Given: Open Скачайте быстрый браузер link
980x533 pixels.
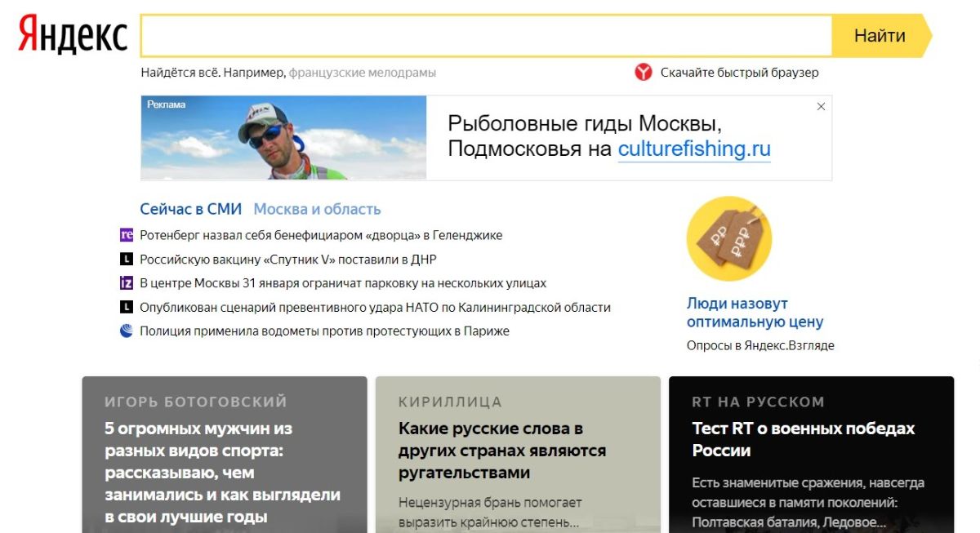Looking at the screenshot, I should click(739, 72).
